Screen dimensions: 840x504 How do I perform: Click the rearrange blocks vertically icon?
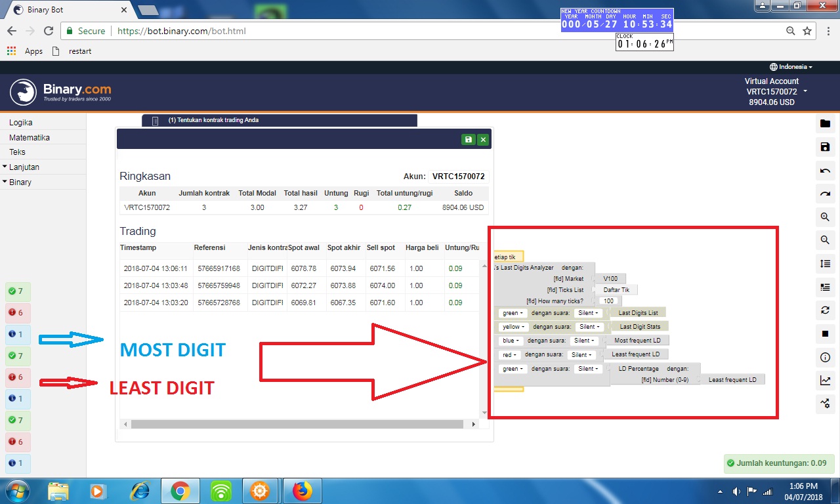(x=826, y=264)
